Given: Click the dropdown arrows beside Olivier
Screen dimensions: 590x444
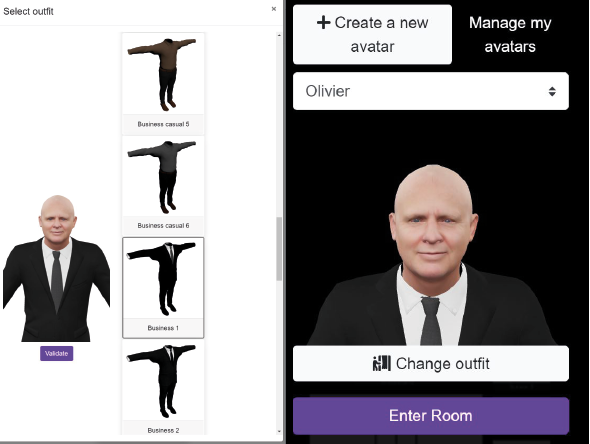Looking at the screenshot, I should pos(552,91).
